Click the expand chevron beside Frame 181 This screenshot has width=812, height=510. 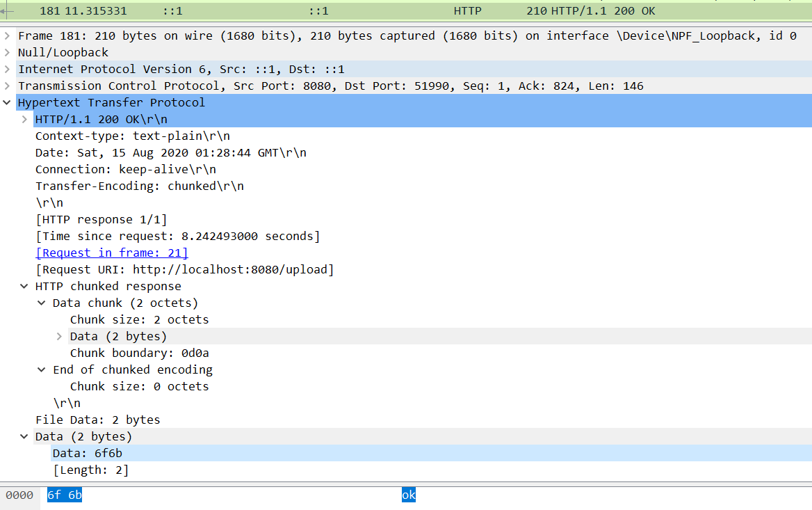7,35
